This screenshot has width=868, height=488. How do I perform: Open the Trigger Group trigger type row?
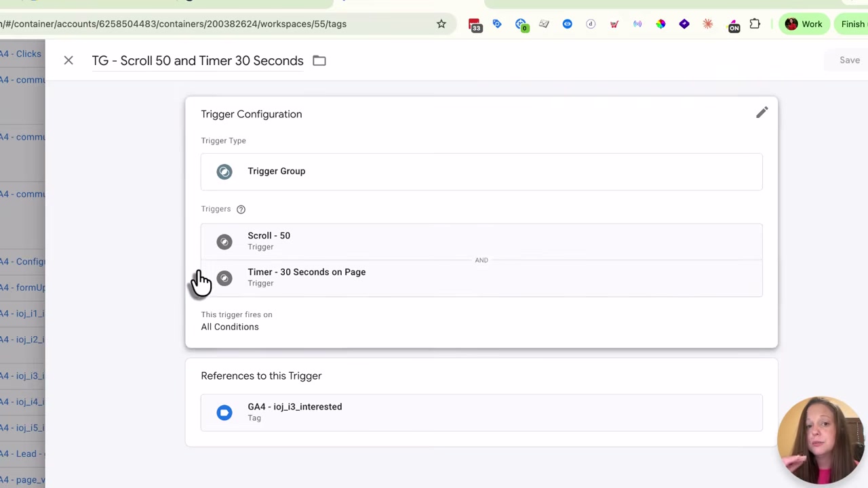coord(481,171)
